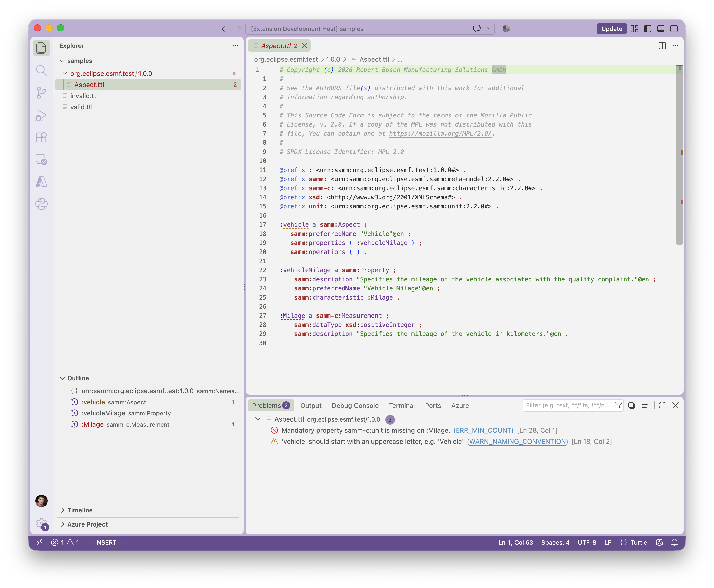This screenshot has width=714, height=588.
Task: Open the chat dropdown arrow in title bar
Action: (x=489, y=29)
